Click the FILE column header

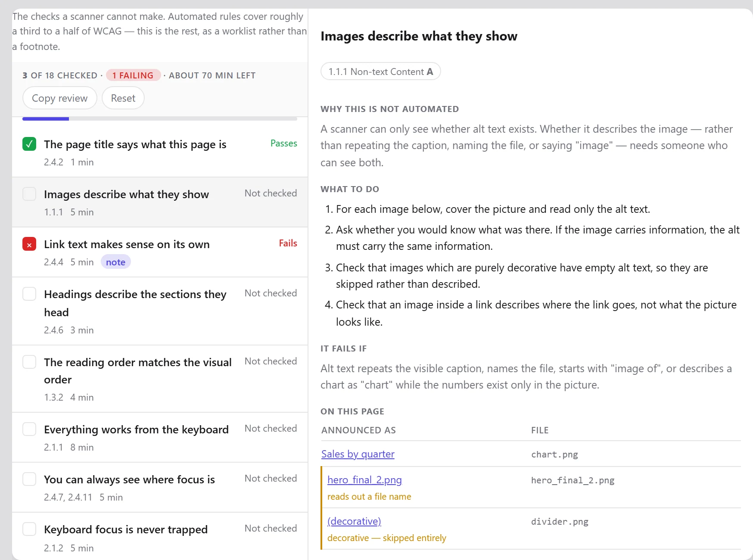540,430
